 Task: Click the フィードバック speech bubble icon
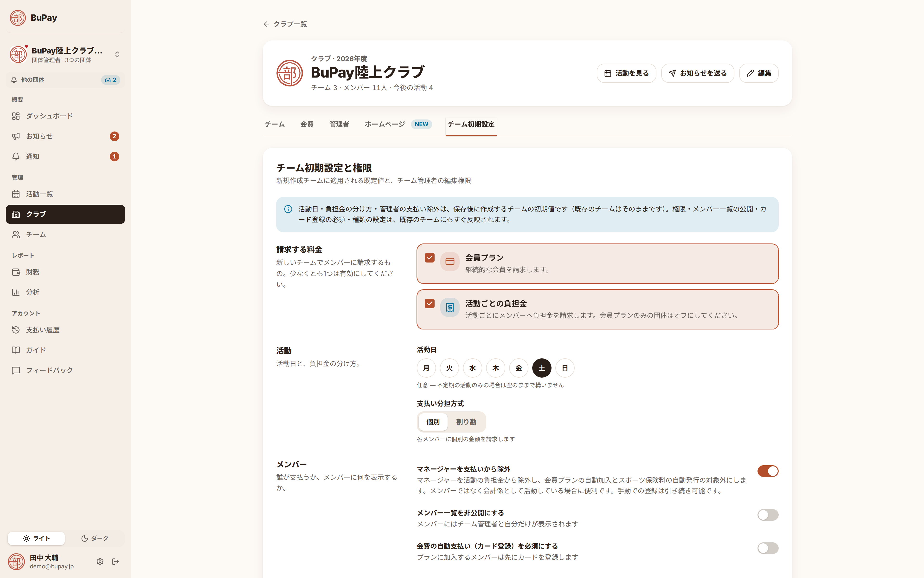(16, 370)
